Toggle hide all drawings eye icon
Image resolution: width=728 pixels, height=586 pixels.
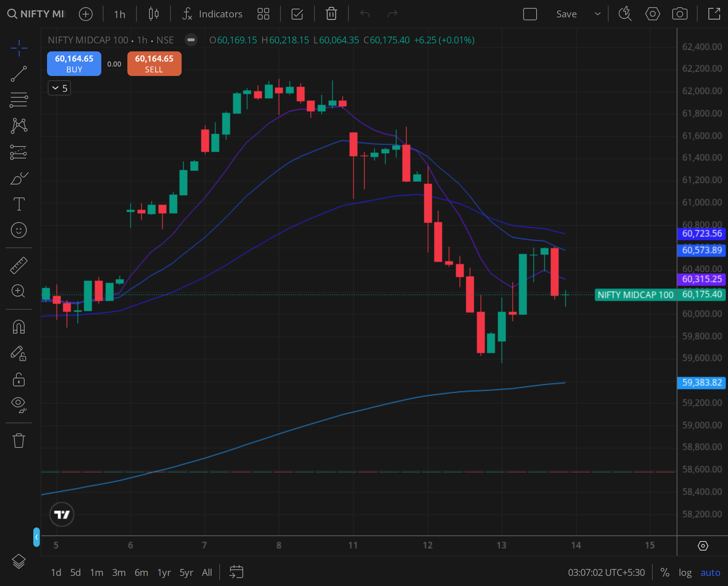pyautogui.click(x=19, y=404)
